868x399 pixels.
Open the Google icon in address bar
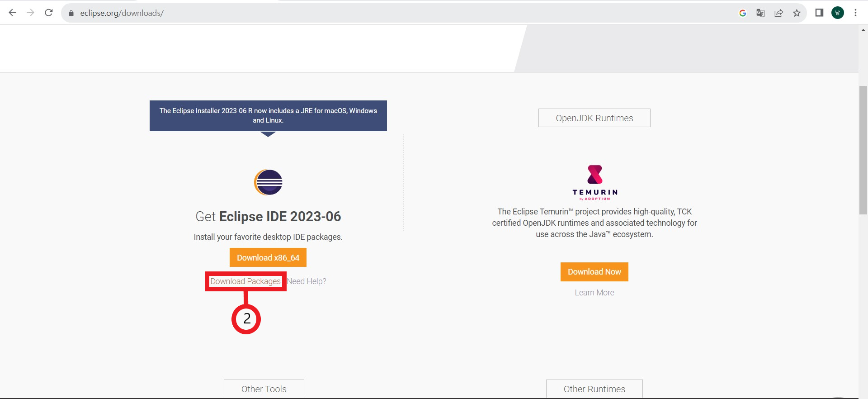coord(742,13)
